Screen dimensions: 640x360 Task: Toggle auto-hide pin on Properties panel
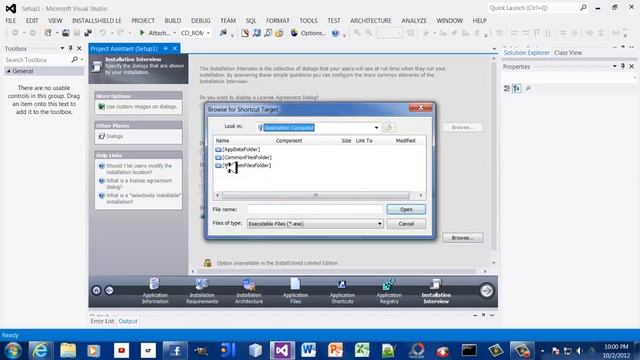[x=623, y=66]
